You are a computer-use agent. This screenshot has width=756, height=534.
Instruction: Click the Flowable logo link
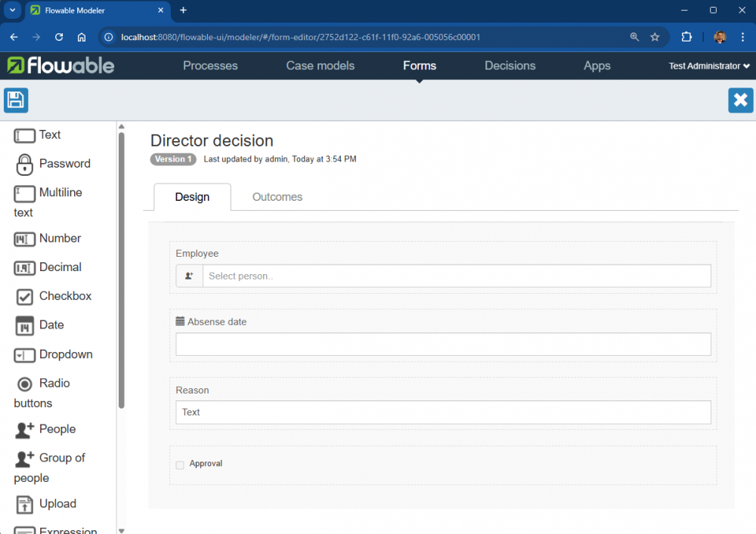pos(60,66)
